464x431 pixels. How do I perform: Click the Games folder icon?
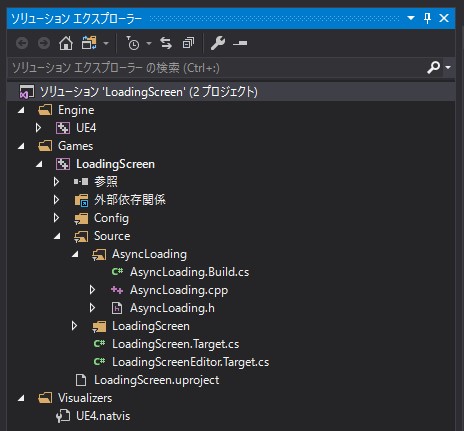pyautogui.click(x=45, y=146)
